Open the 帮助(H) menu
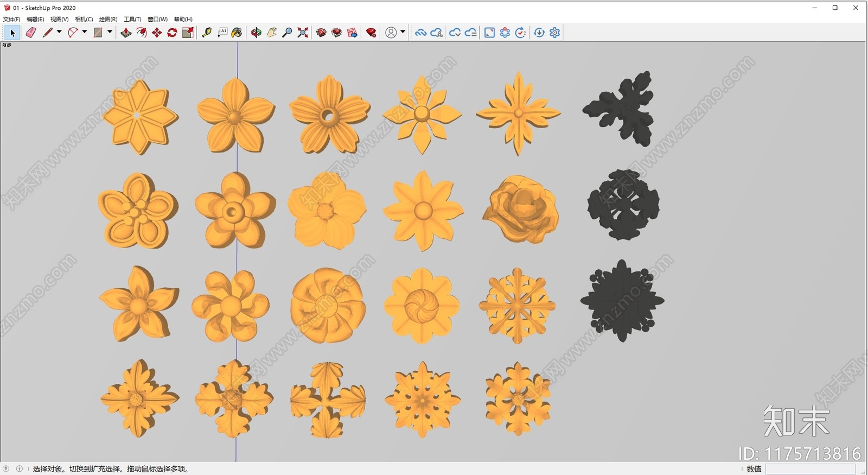 click(x=183, y=19)
